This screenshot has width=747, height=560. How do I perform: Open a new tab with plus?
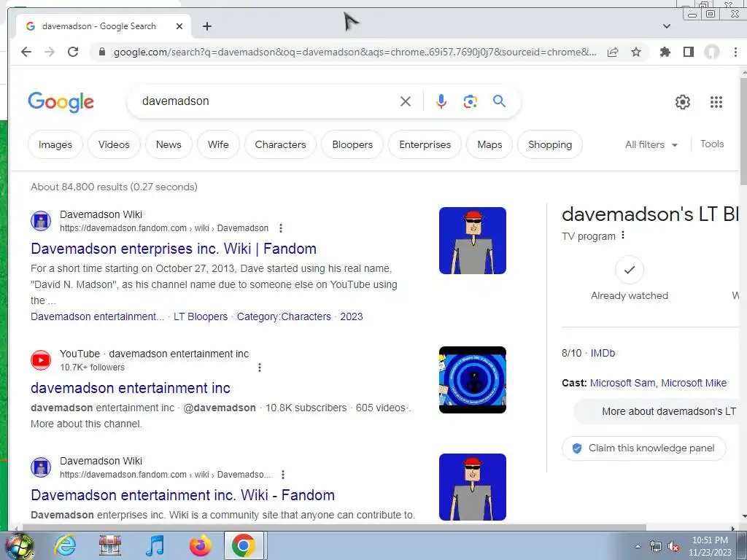pyautogui.click(x=206, y=26)
